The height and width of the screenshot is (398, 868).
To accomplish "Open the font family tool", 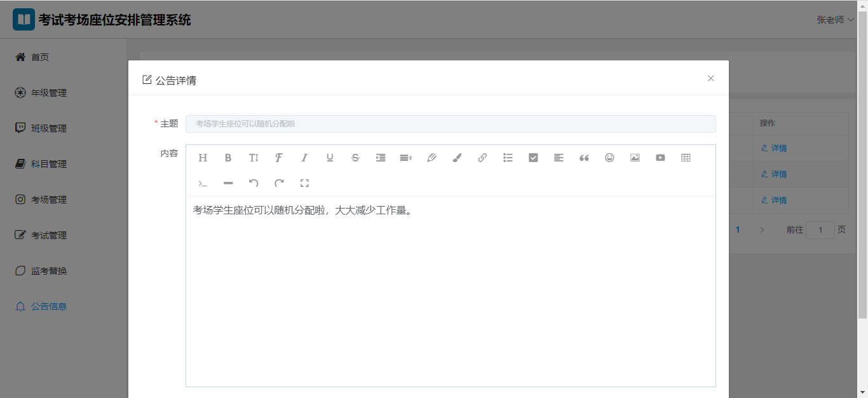I will [279, 158].
